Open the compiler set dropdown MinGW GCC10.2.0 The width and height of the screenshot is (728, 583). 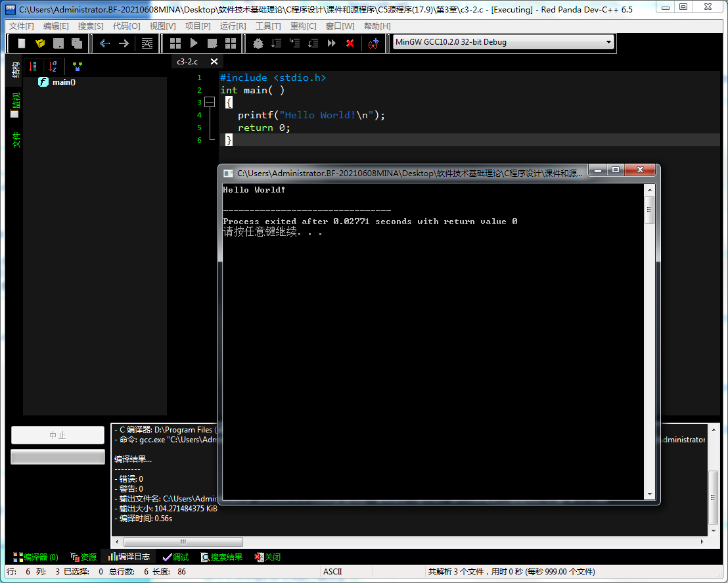(x=503, y=42)
